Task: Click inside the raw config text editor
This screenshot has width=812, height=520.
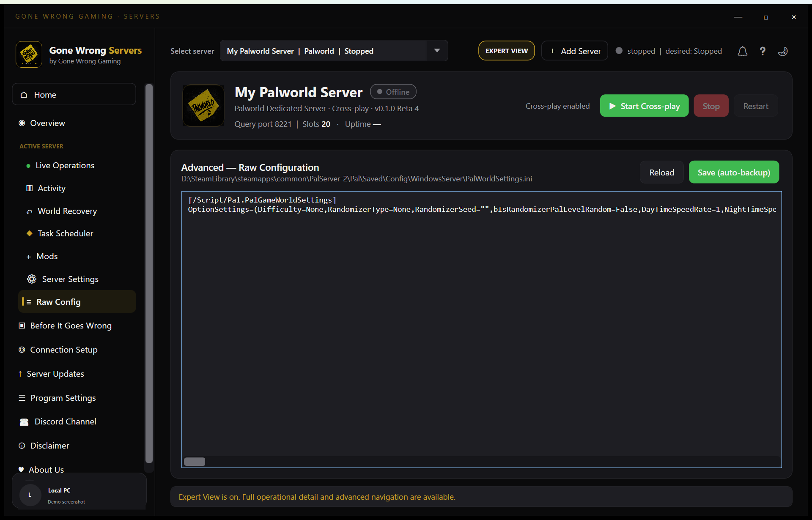Action: coord(481,329)
